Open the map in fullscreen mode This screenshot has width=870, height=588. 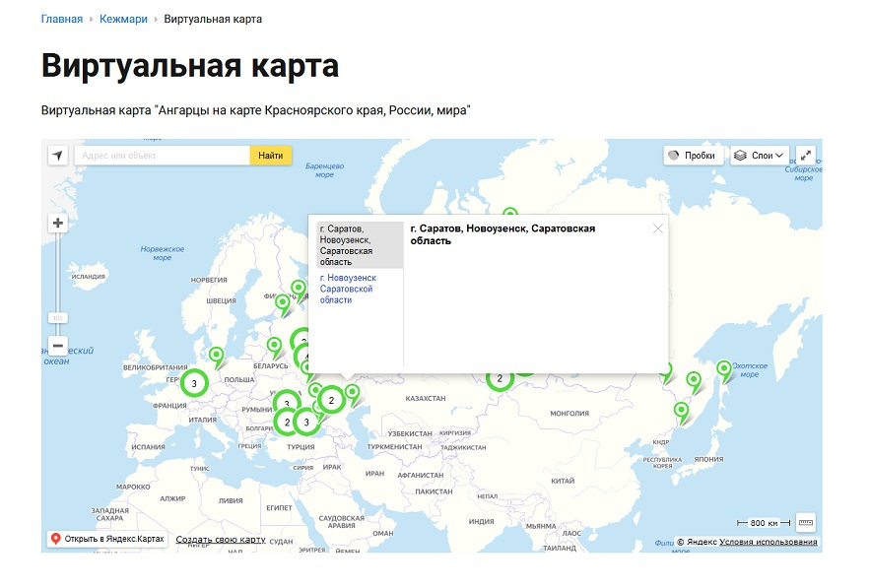(806, 156)
